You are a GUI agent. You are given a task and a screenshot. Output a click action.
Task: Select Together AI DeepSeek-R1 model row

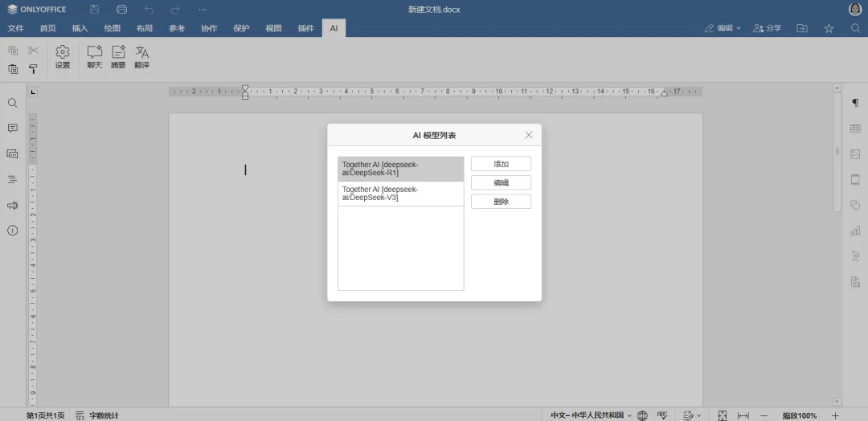(401, 169)
